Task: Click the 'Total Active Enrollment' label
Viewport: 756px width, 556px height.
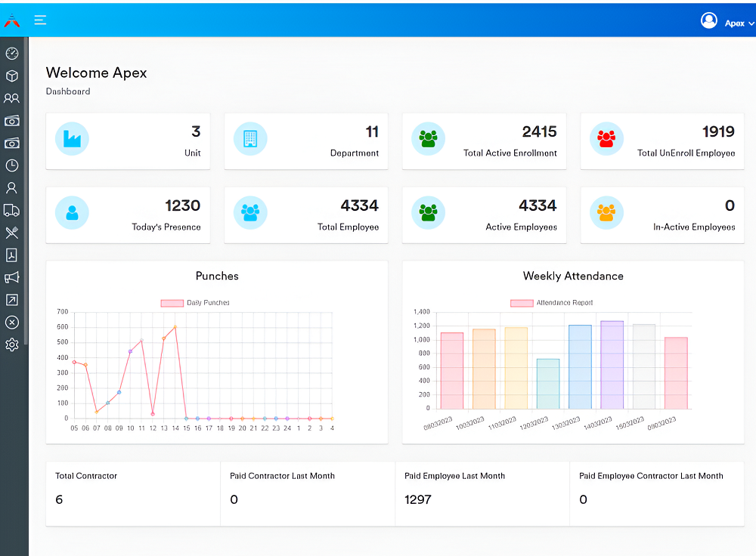Action: [510, 153]
